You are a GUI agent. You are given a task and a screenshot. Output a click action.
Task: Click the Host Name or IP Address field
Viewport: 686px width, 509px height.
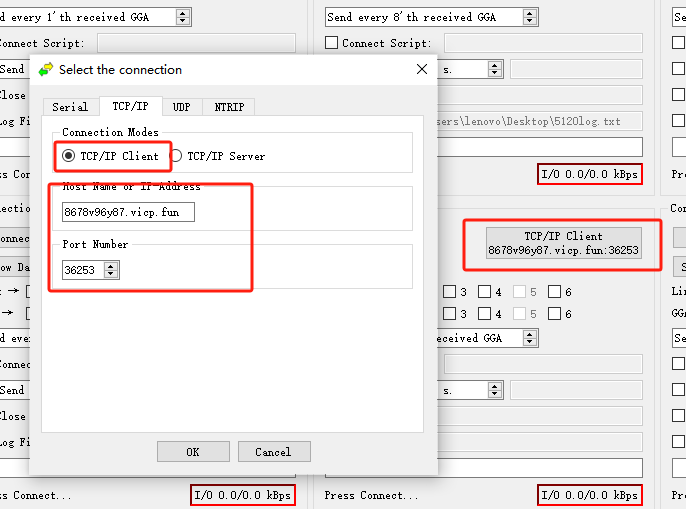128,212
